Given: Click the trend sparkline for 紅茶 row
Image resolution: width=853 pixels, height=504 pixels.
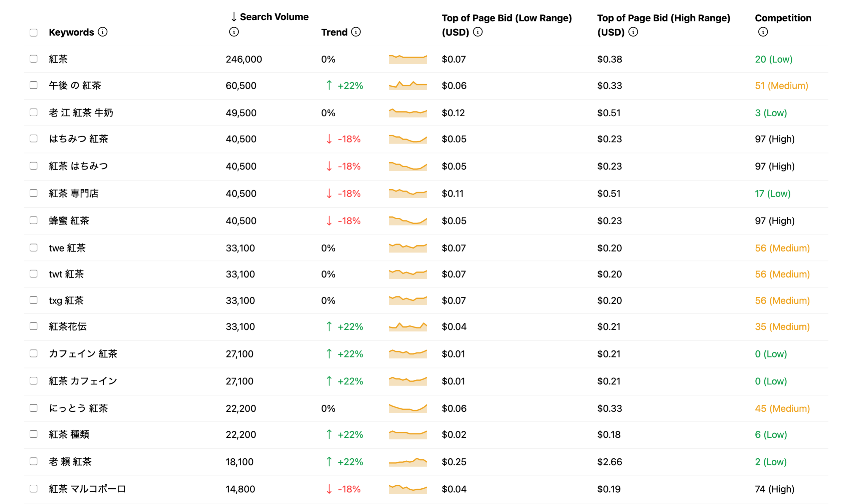Looking at the screenshot, I should click(408, 59).
